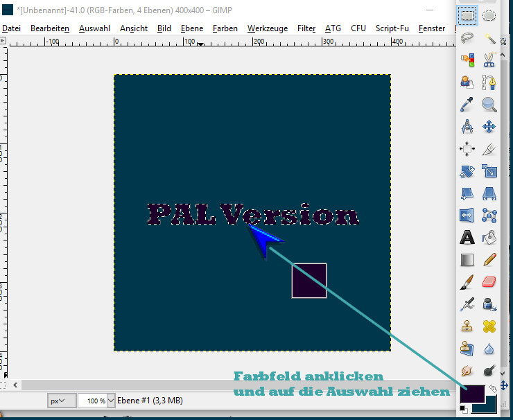Select the Pencil tool

coord(489,260)
